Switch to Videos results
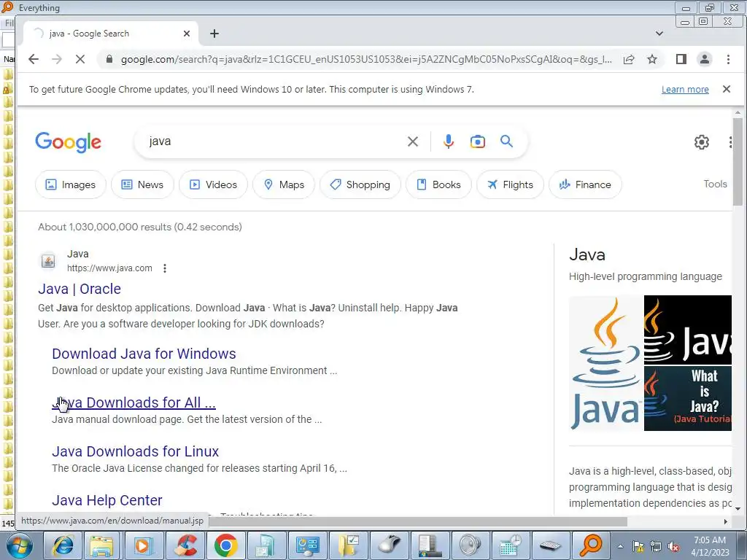 coord(214,184)
